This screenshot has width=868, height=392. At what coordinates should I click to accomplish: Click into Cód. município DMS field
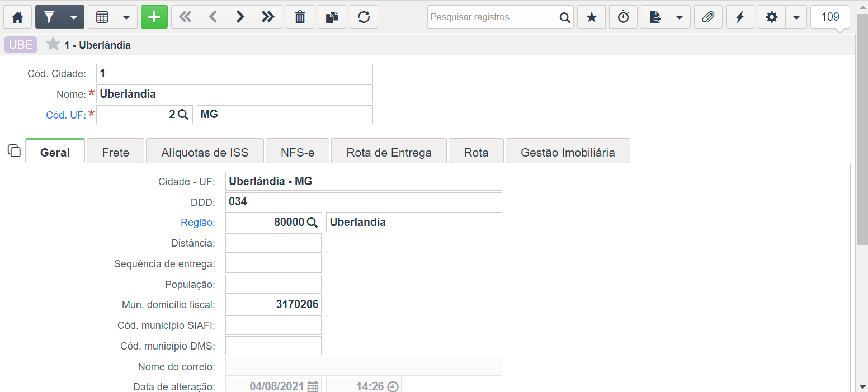[273, 346]
